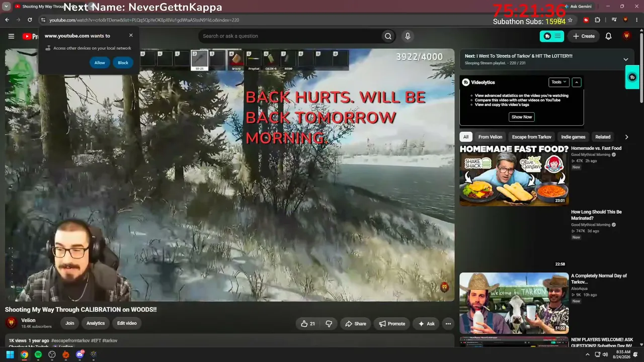
Task: Bookmark this page with the star icon
Action: [570, 20]
